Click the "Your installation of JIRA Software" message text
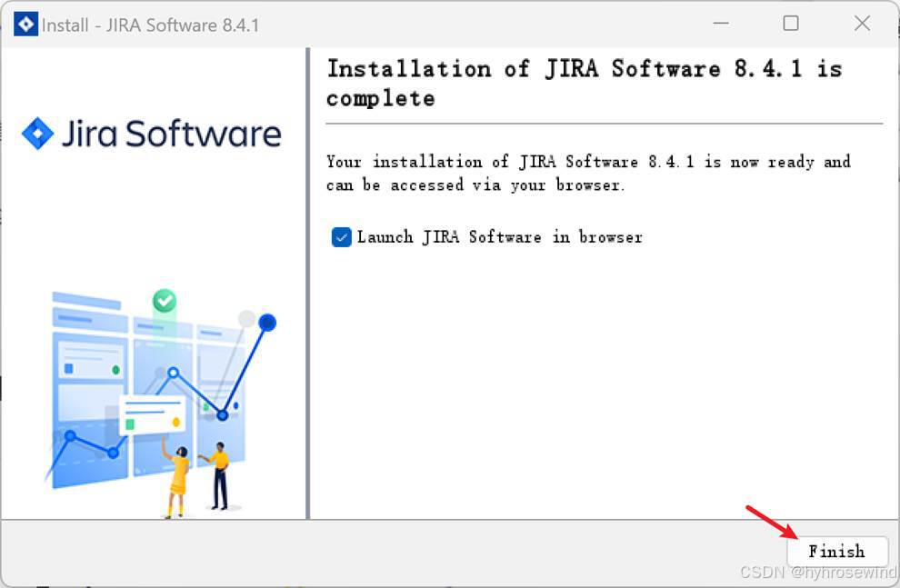 (x=588, y=174)
